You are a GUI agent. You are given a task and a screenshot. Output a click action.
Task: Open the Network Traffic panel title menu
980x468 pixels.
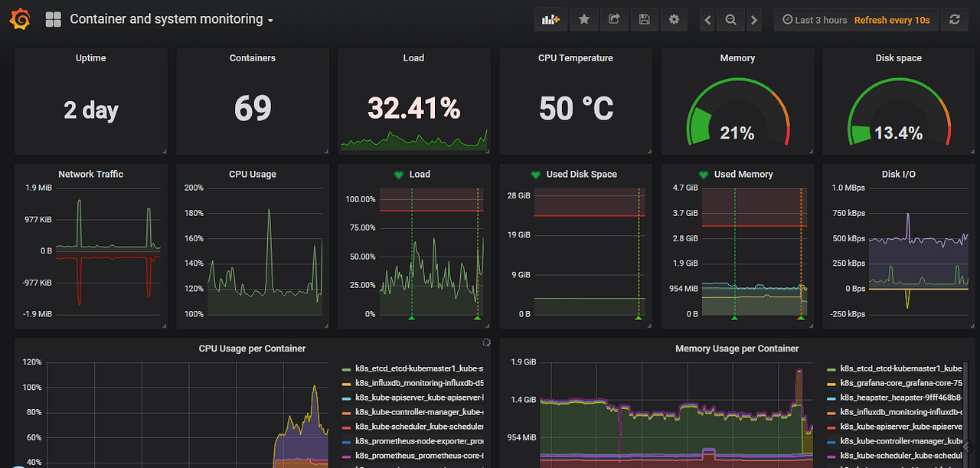(91, 174)
